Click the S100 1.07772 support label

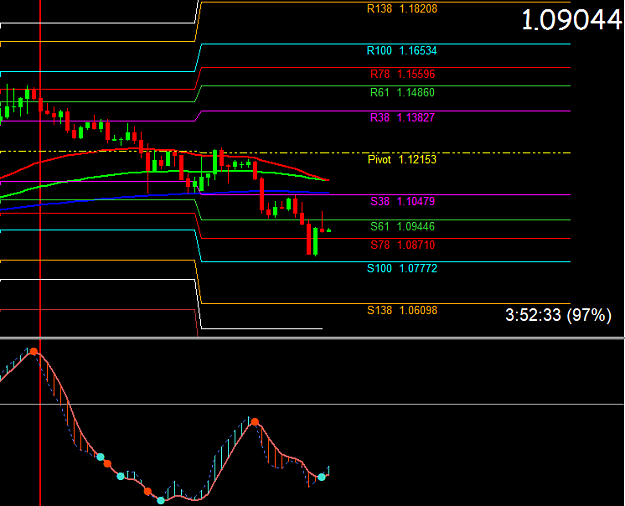coord(402,268)
